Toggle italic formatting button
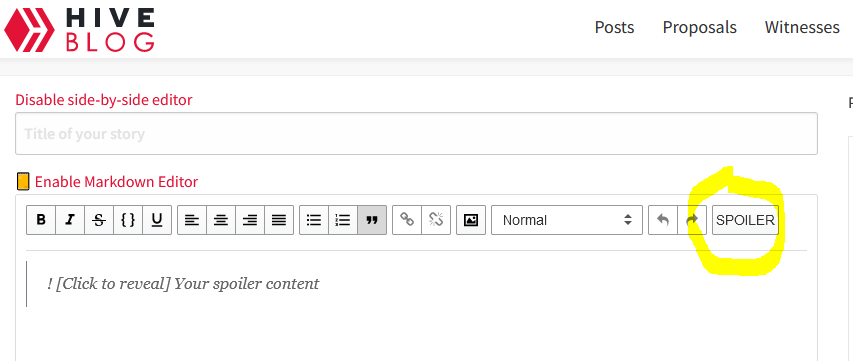853x361 pixels. [70, 220]
